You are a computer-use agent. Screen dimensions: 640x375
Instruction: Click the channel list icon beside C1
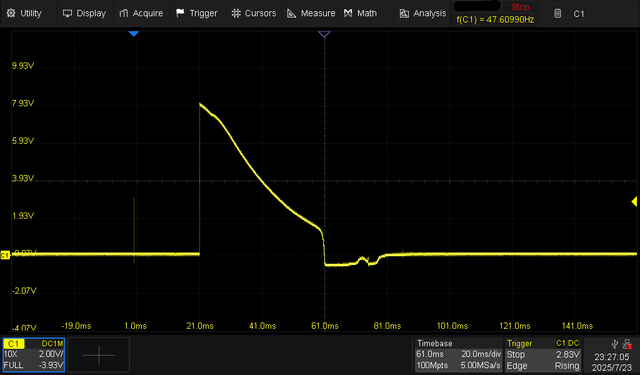click(558, 14)
